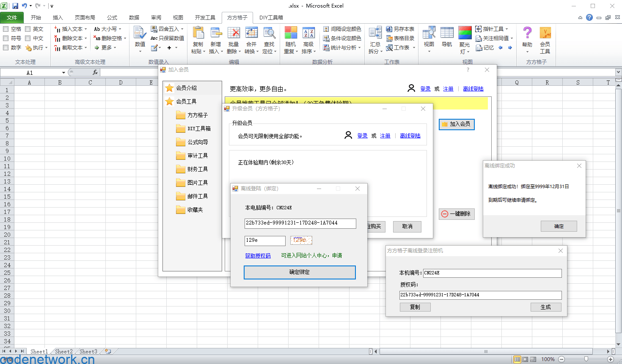The width and height of the screenshot is (622, 364).
Task: Click the 复制 button in registration tool
Action: tap(415, 307)
